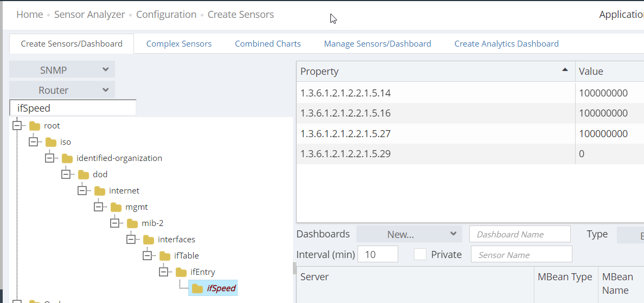
Task: Open the Manage Sensors/Dashboard tab
Action: [378, 44]
